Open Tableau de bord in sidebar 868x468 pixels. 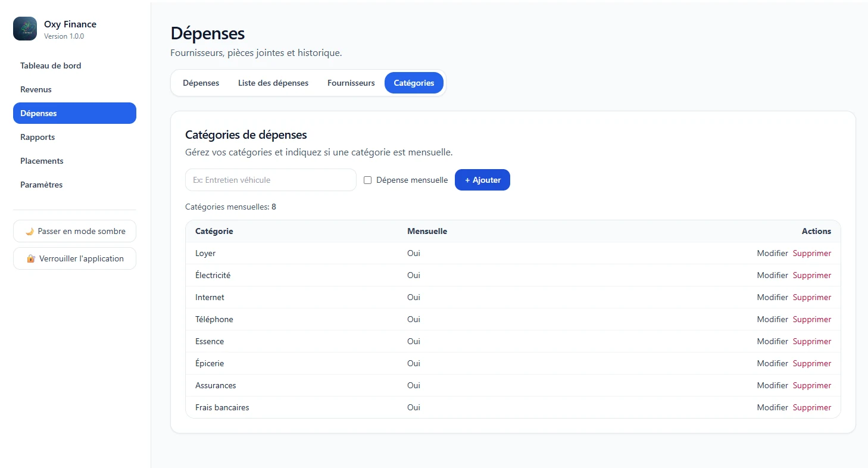point(74,65)
